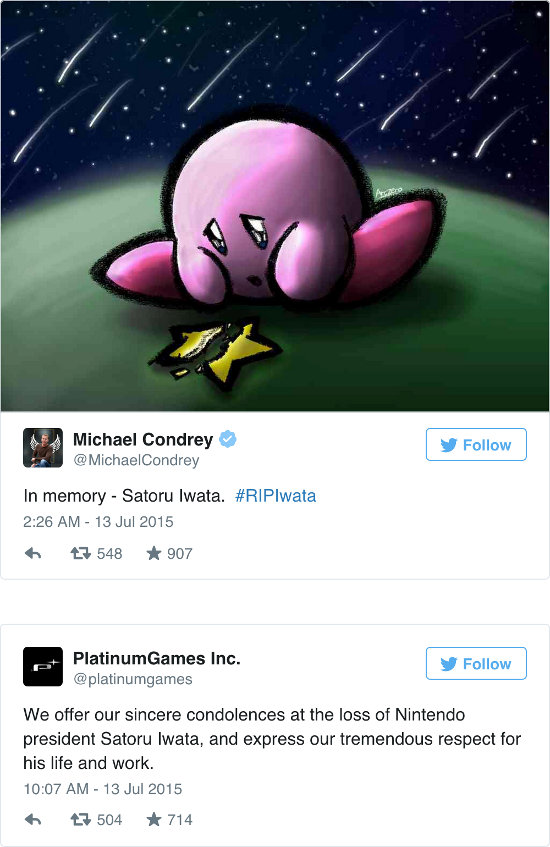Open the 10:07 AM - 13 Jul 2015 timestamp
The image size is (550, 847).
click(103, 789)
